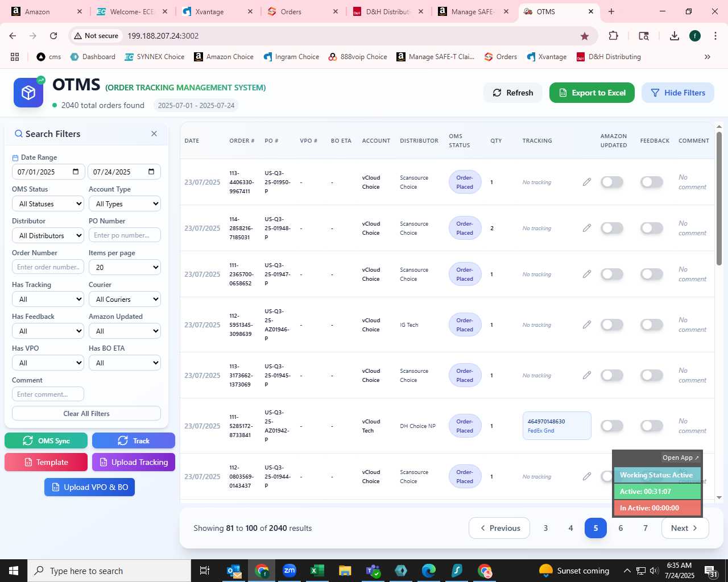
Task: Open Windows Start menu
Action: click(x=14, y=571)
